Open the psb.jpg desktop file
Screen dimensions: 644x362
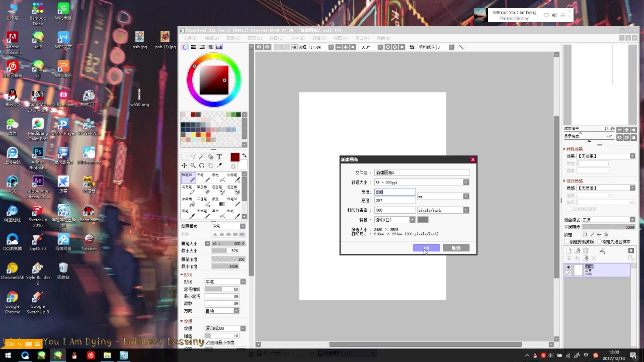139,40
